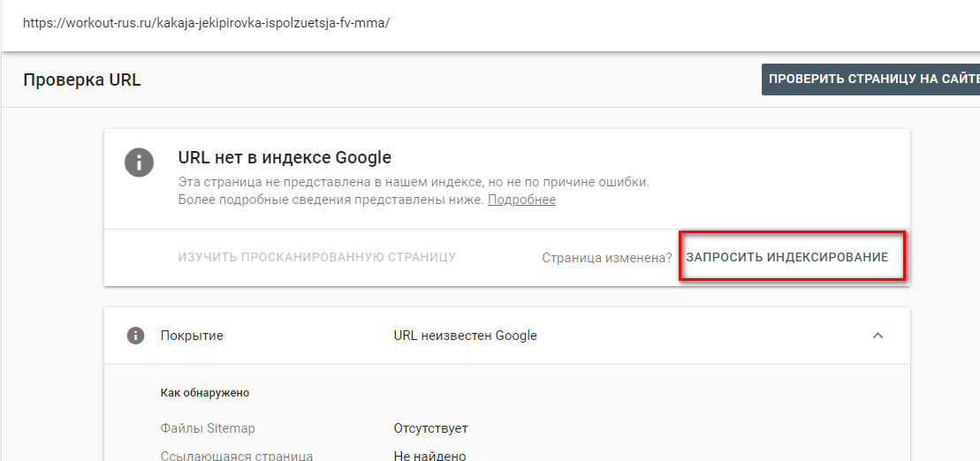980x461 pixels.
Task: Click the 'Покрытие' row label
Action: [x=192, y=336]
